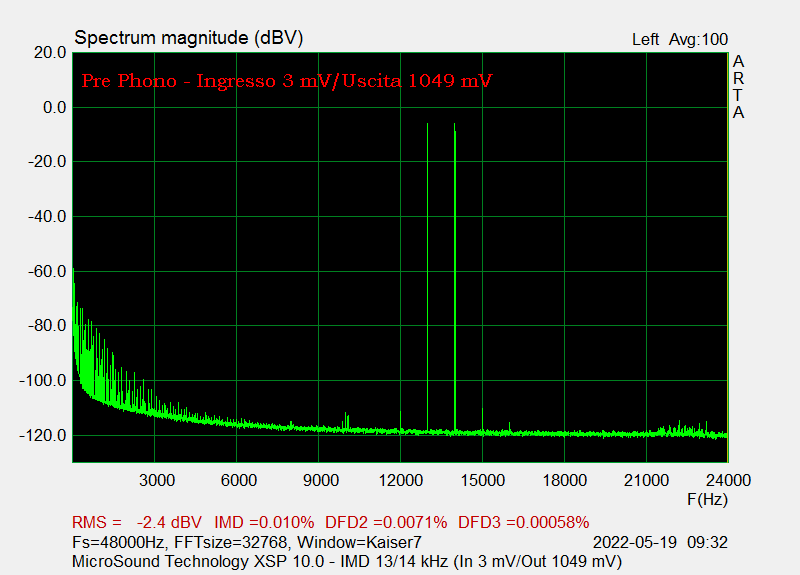
Task: Click the 'DFD3 =0.00058%' readout
Action: [523, 522]
